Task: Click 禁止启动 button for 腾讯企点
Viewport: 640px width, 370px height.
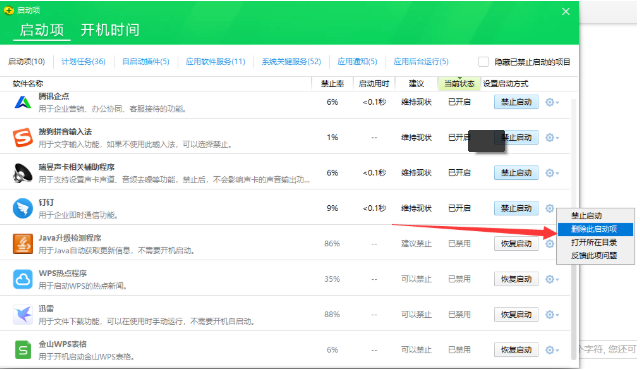Action: [x=516, y=102]
